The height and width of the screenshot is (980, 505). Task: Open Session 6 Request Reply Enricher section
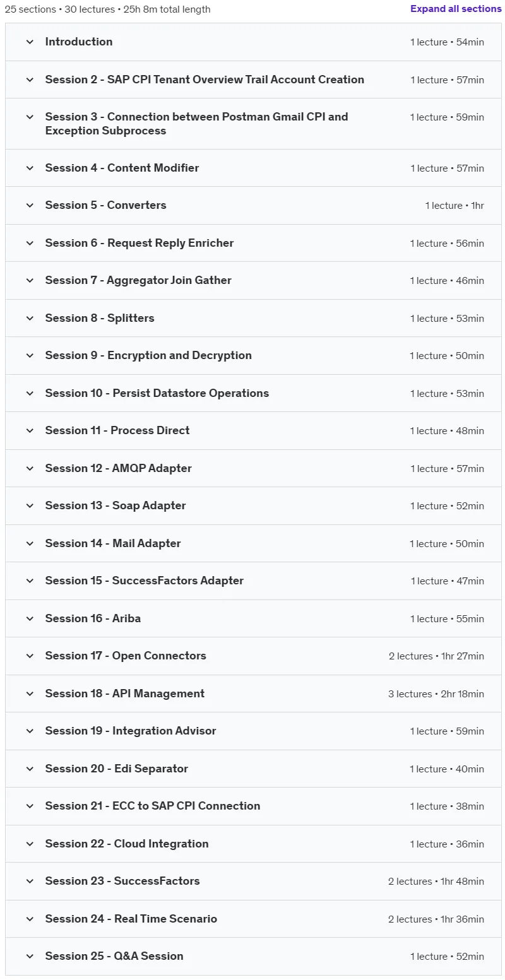[253, 243]
